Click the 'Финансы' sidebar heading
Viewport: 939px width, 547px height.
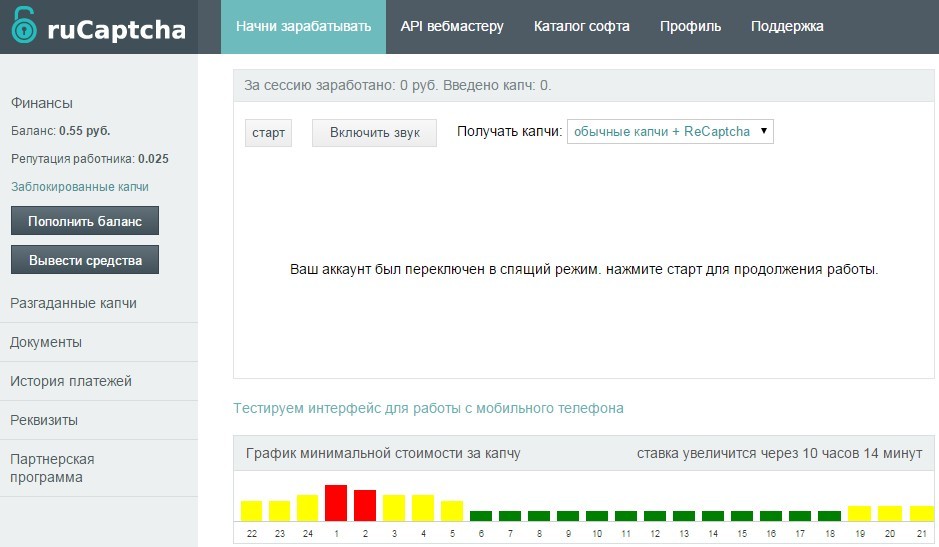point(42,103)
